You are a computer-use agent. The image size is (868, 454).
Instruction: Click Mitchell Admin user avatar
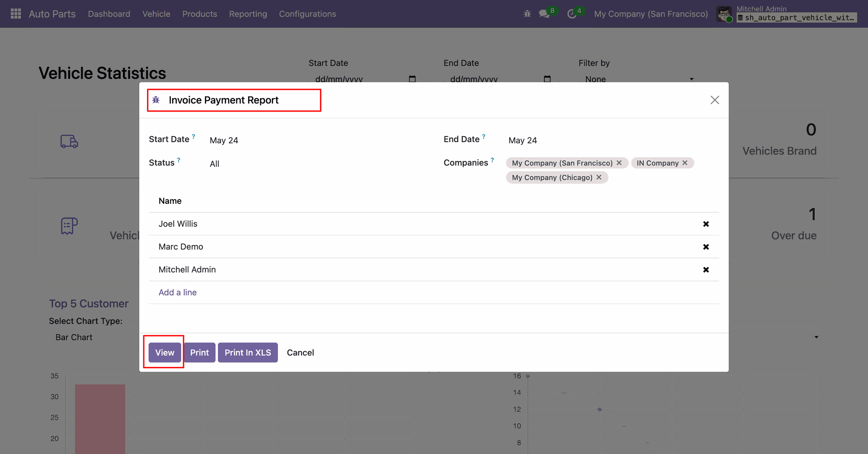pos(724,14)
